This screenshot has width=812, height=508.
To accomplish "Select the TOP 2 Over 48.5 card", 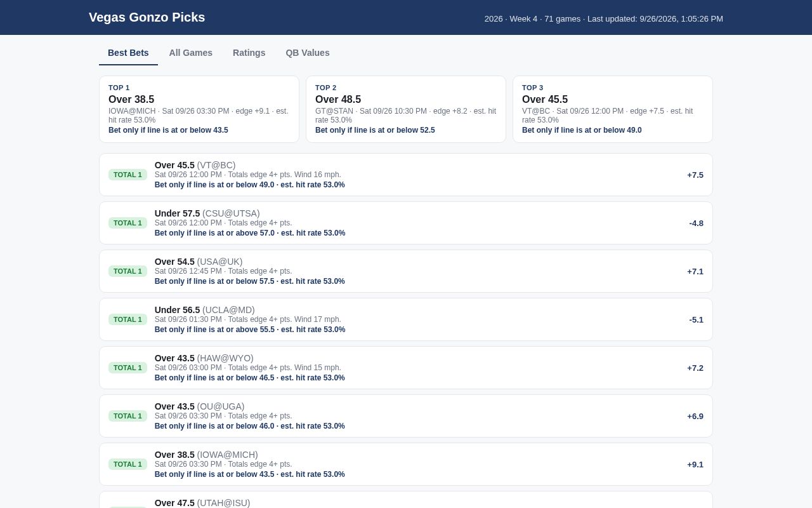I will click(x=406, y=109).
